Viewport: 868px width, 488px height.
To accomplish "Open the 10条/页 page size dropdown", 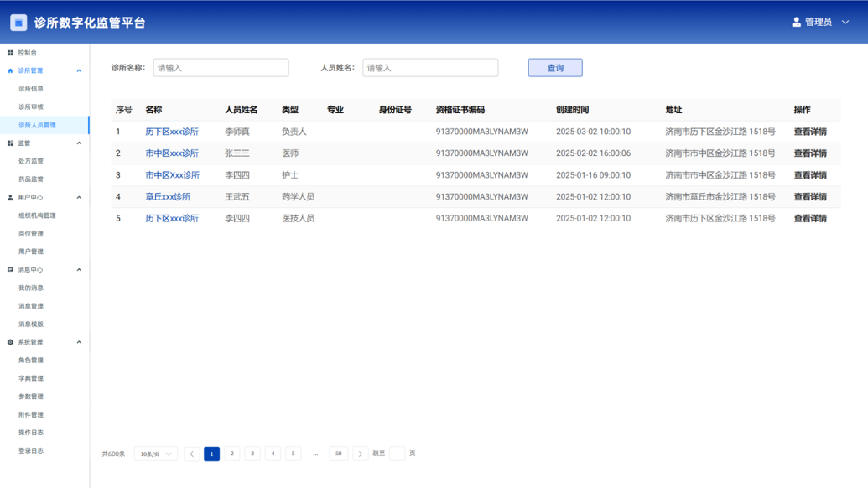I will point(156,454).
